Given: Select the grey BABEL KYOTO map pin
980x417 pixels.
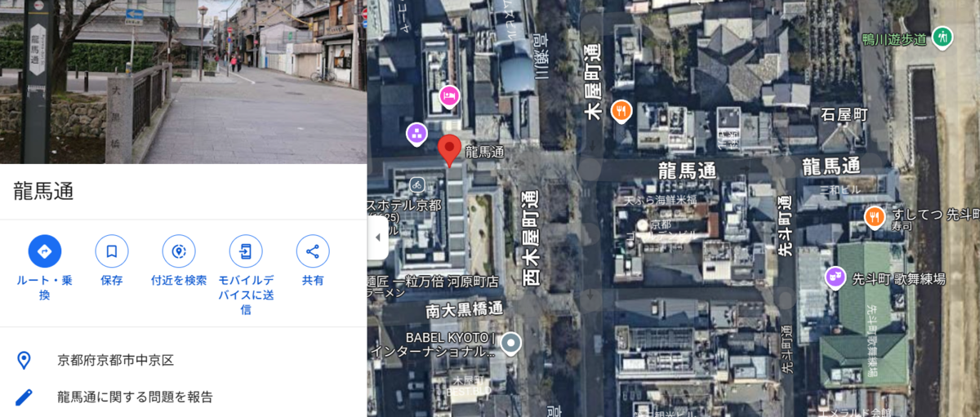Looking at the screenshot, I should pyautogui.click(x=512, y=343).
